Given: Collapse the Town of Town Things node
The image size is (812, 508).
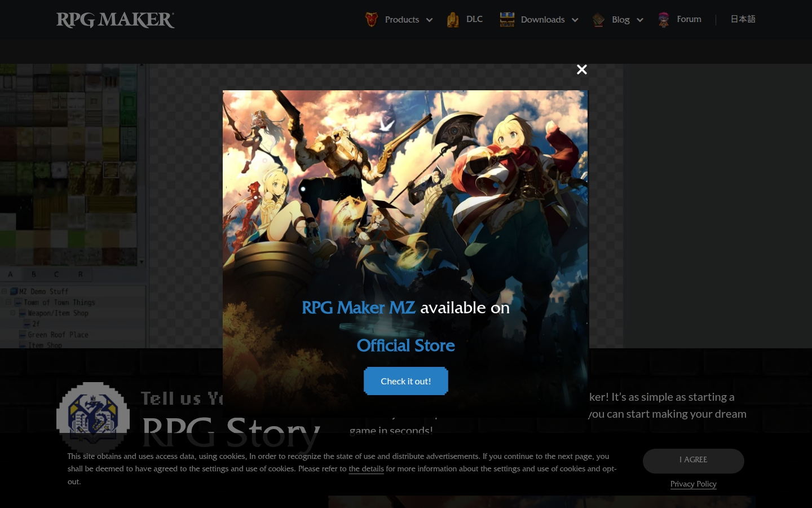Looking at the screenshot, I should click(8, 303).
